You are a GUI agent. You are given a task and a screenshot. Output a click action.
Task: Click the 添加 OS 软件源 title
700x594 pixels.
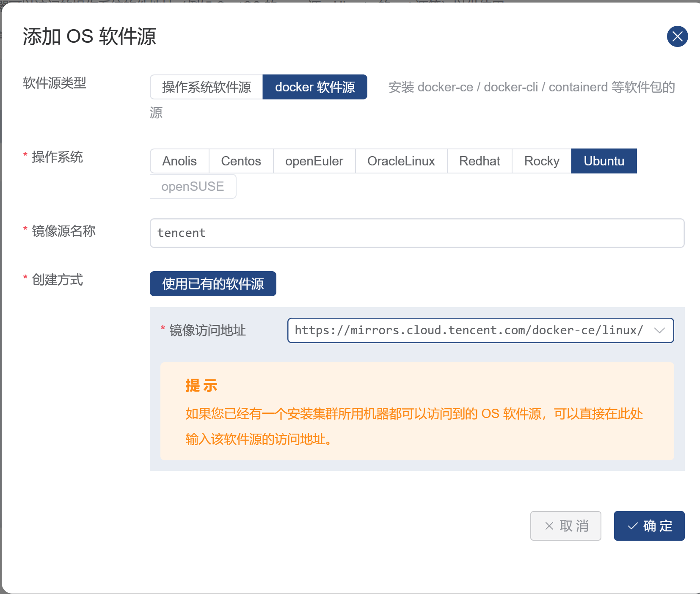point(89,36)
